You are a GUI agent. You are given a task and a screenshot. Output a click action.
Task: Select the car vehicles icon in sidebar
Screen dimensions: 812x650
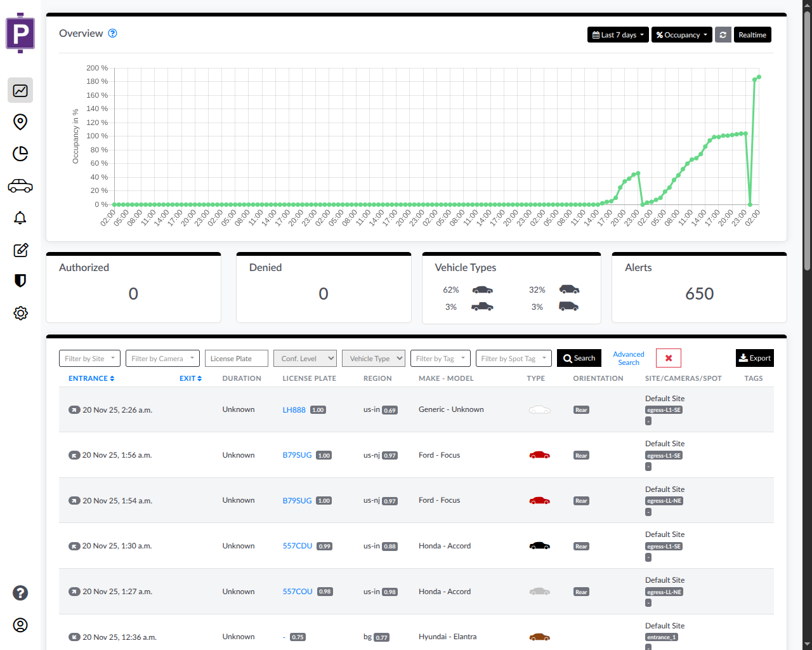click(x=20, y=185)
